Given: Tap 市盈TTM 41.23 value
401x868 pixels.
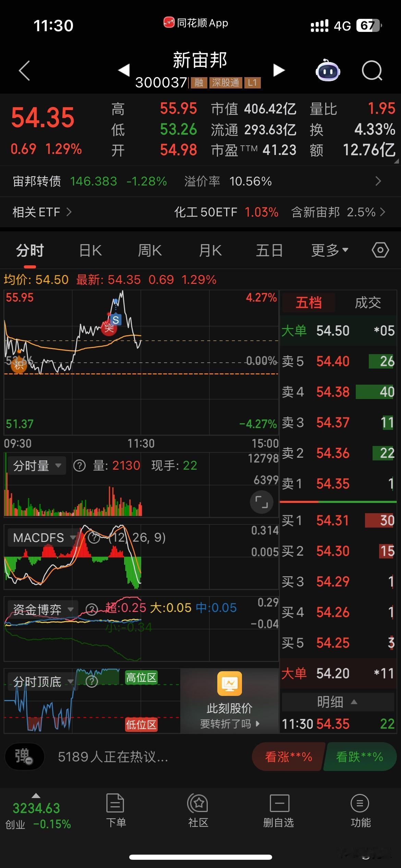Looking at the screenshot, I should coord(279,150).
